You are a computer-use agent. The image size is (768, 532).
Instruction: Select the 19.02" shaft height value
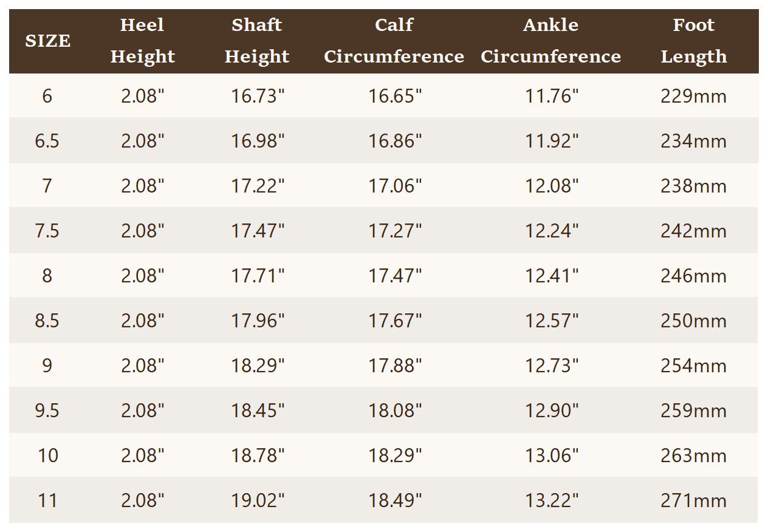[258, 500]
